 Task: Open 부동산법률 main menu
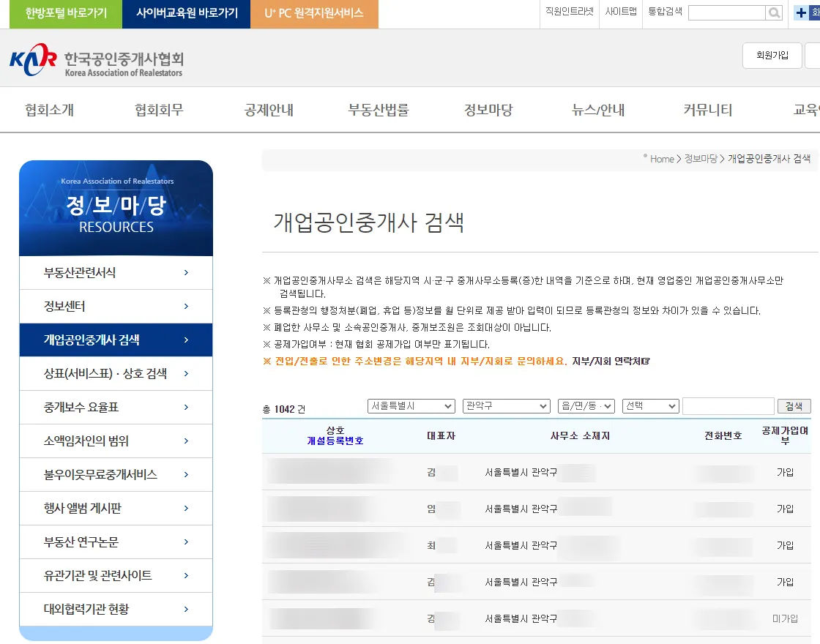click(x=379, y=110)
